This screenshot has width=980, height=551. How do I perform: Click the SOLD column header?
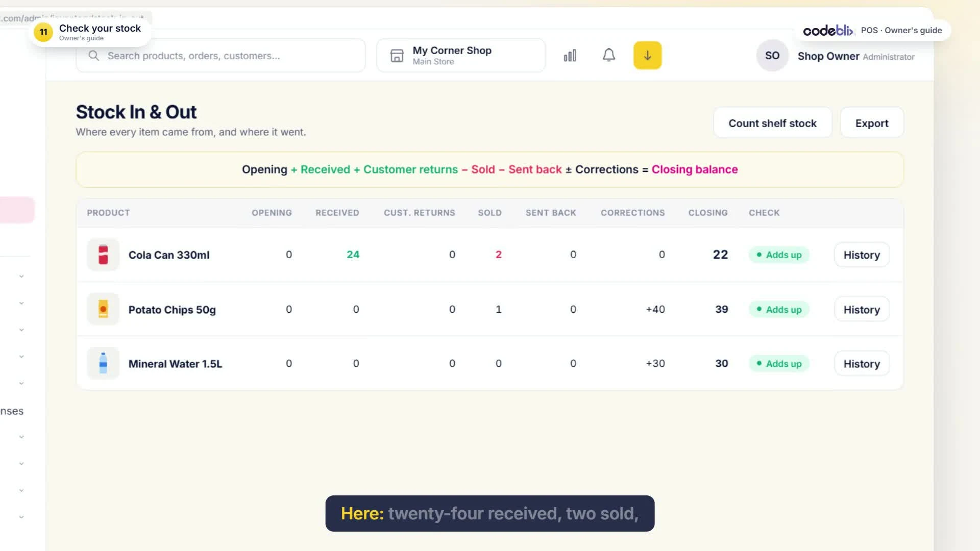tap(489, 213)
